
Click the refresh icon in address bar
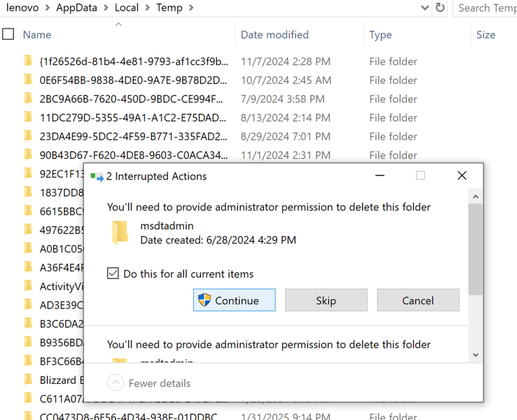440,7
